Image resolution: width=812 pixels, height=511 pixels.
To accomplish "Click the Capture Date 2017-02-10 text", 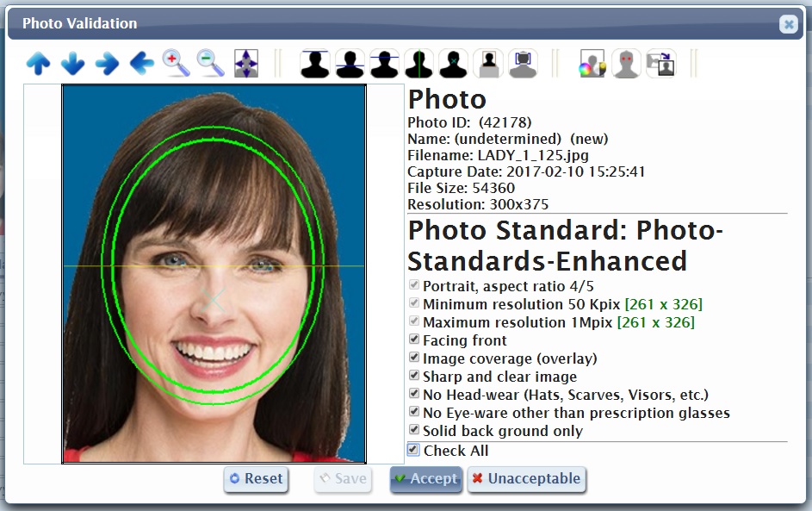I will [526, 172].
